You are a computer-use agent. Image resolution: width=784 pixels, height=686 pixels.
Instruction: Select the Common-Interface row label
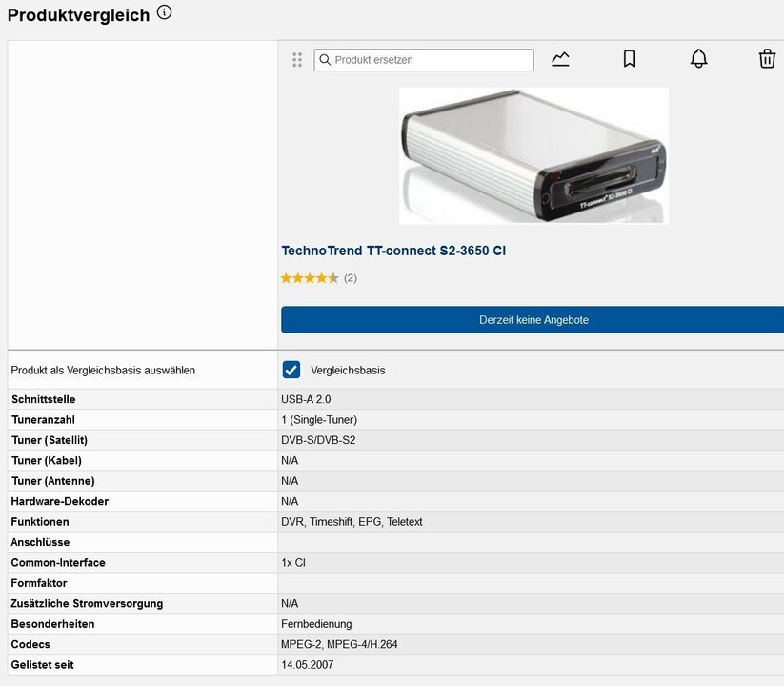pos(58,563)
